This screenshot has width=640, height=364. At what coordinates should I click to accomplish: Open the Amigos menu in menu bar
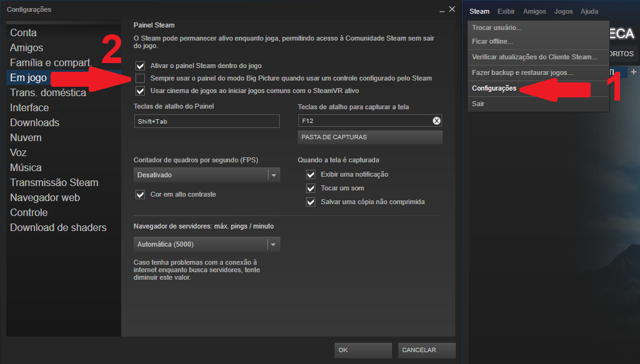pos(534,11)
